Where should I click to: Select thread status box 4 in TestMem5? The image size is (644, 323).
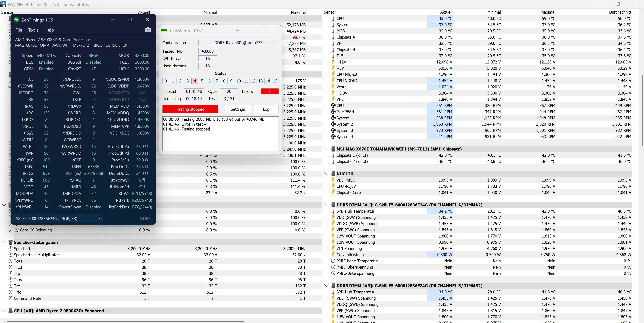[195, 81]
